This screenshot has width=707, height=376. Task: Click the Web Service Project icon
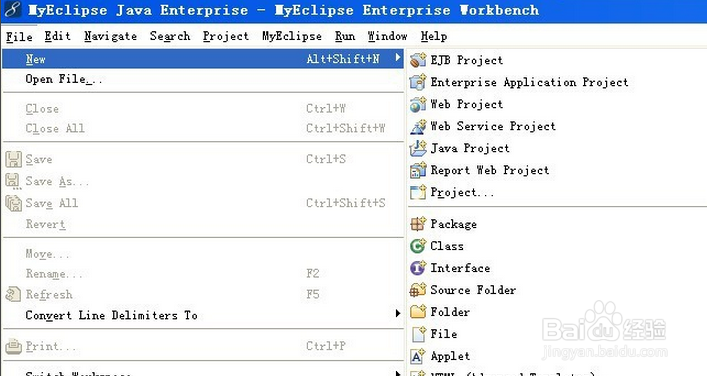point(418,126)
